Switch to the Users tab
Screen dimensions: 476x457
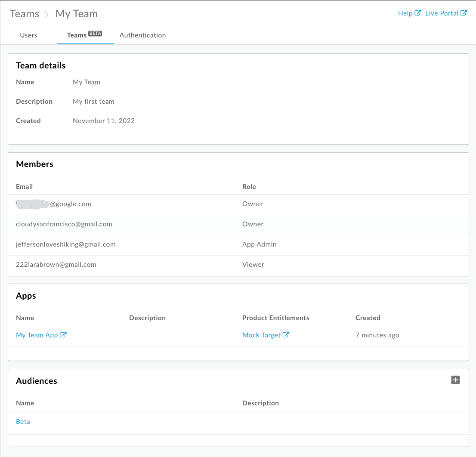[x=28, y=35]
